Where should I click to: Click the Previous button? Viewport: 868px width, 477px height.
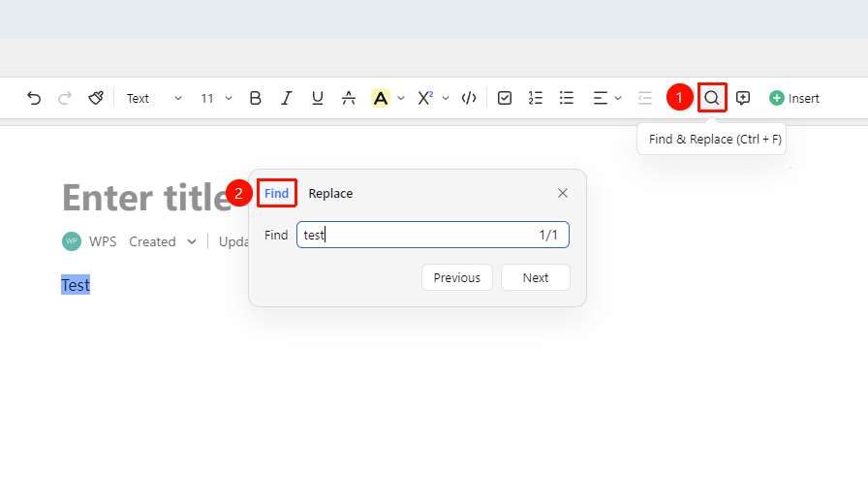[456, 277]
